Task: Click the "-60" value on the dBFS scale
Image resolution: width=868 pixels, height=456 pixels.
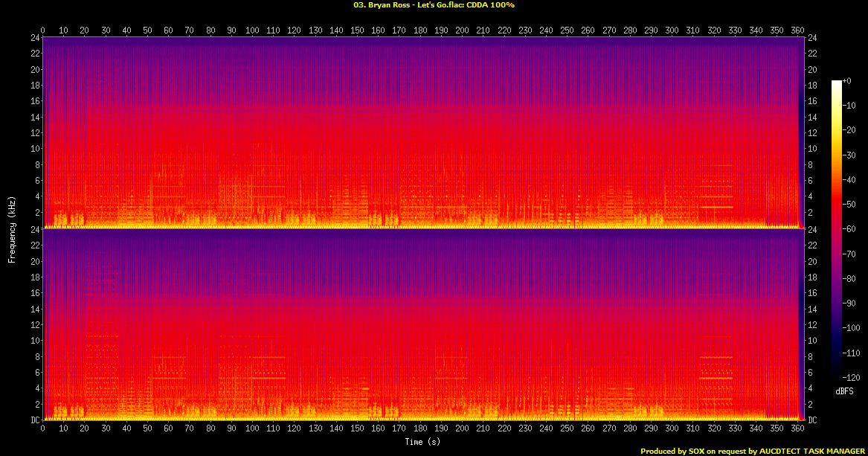Action: pos(849,229)
